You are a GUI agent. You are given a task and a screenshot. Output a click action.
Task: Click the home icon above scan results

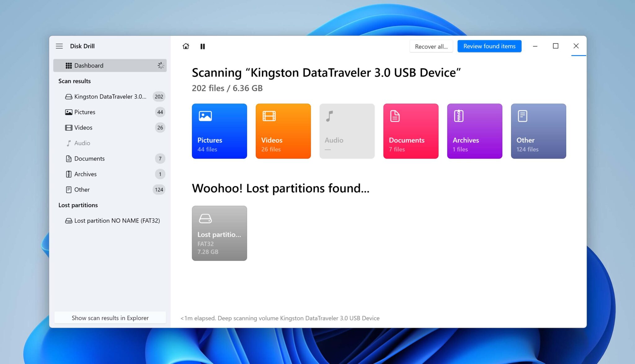[185, 46]
